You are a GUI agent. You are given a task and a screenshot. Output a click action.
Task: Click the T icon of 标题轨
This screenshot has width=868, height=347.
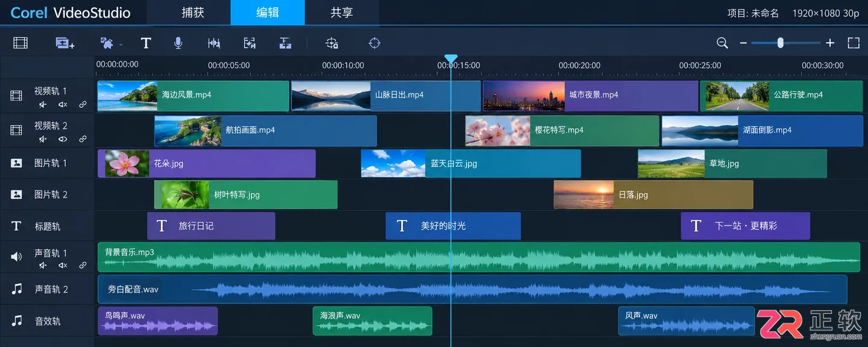click(x=16, y=226)
